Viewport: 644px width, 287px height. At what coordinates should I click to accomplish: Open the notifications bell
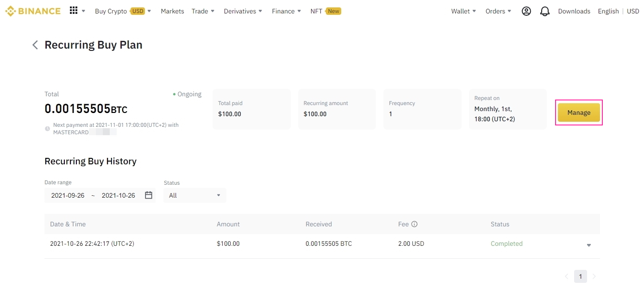click(x=545, y=11)
